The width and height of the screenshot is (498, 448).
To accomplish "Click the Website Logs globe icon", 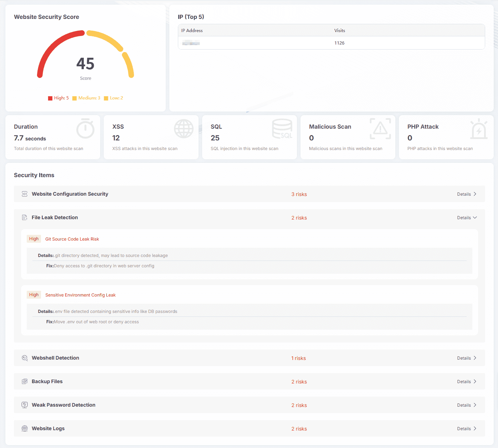I will pos(25,428).
